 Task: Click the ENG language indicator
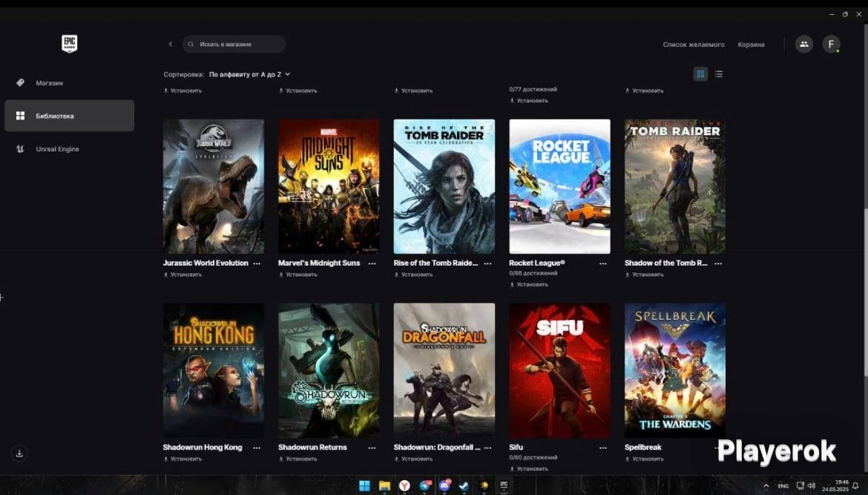pyautogui.click(x=783, y=485)
